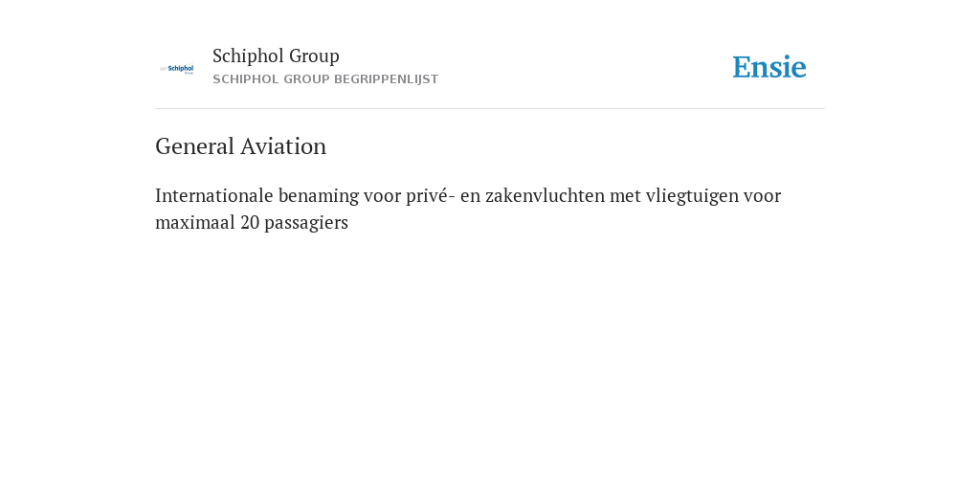Click the horizontal divider below the header
980x490 pixels.
click(x=490, y=109)
